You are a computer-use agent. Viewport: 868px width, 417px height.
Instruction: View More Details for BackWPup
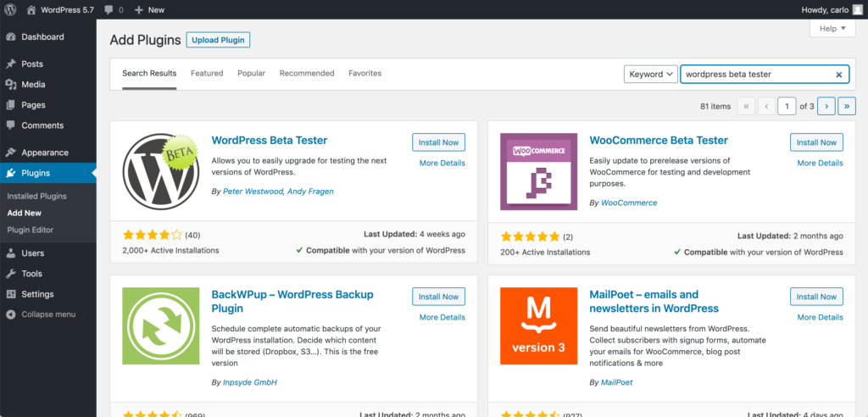click(442, 317)
